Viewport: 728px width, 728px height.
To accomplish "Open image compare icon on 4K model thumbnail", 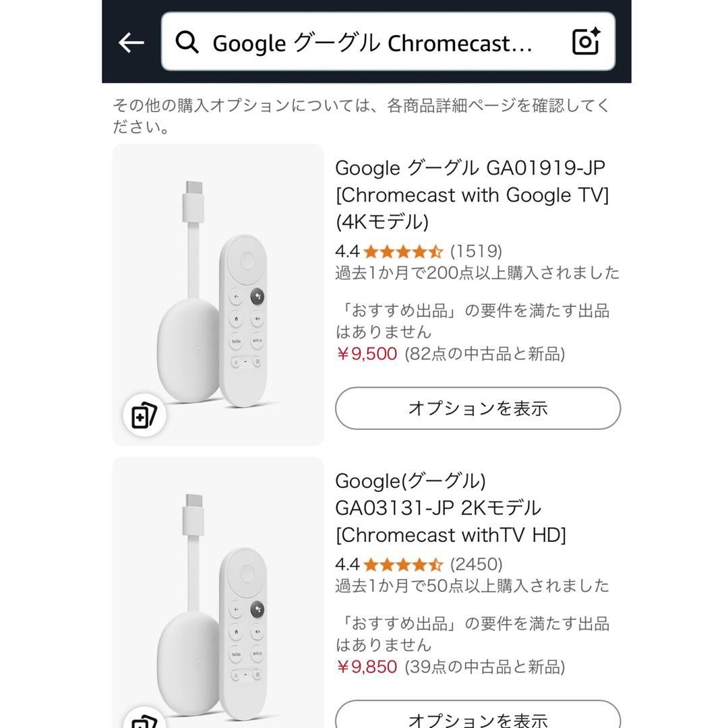I will click(144, 415).
